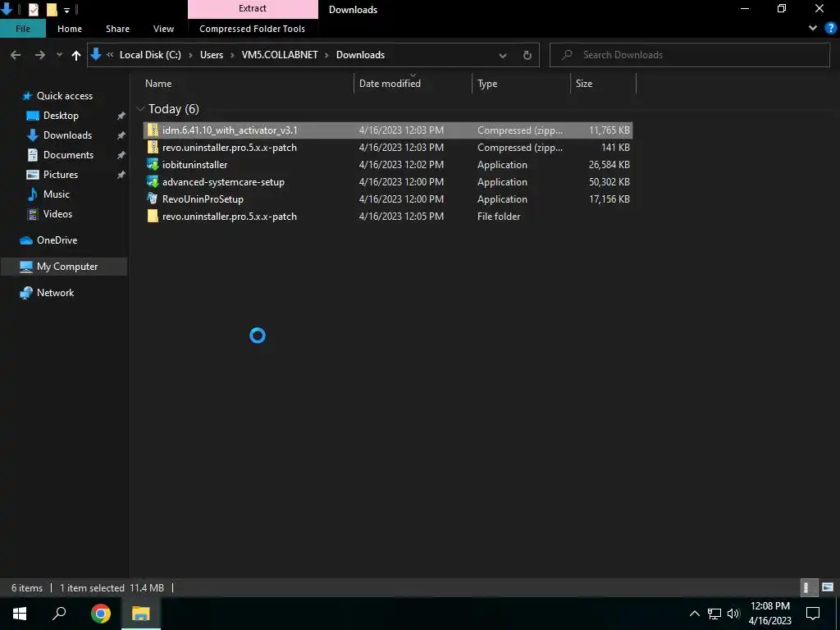Image resolution: width=840 pixels, height=630 pixels.
Task: Select the revo.uninstaller.pro.5.x.x-patch zip file icon
Action: tap(153, 148)
